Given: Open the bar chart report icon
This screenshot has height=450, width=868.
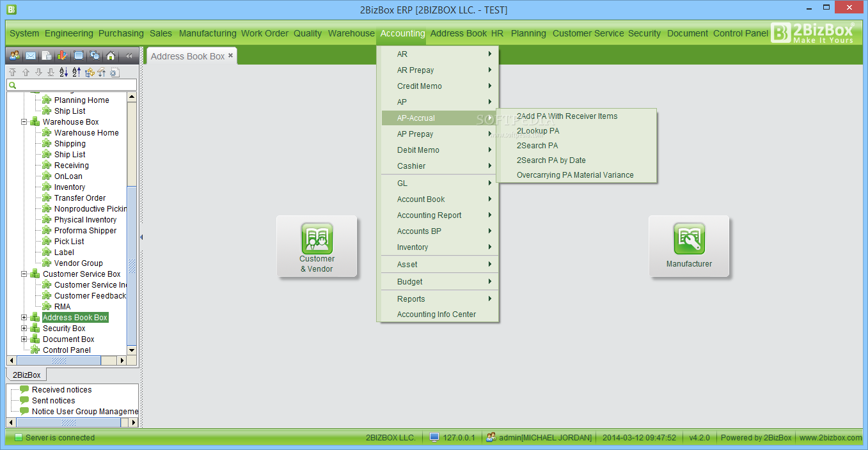Looking at the screenshot, I should coord(62,56).
